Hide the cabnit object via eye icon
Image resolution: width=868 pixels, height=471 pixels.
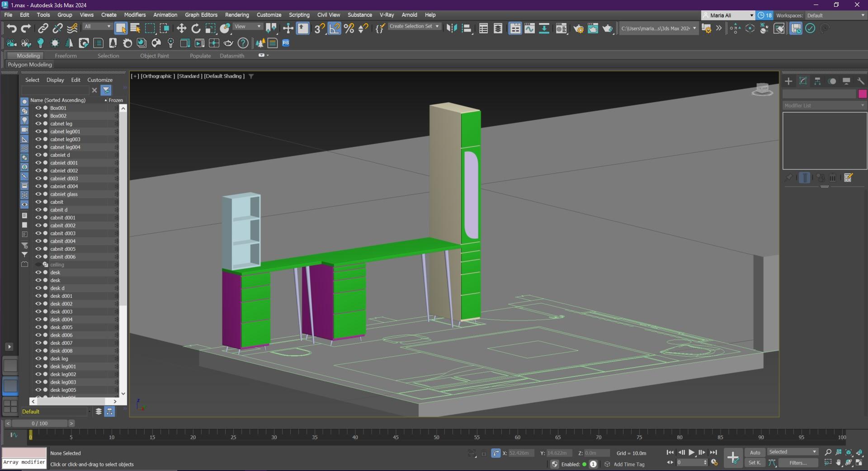click(x=38, y=202)
